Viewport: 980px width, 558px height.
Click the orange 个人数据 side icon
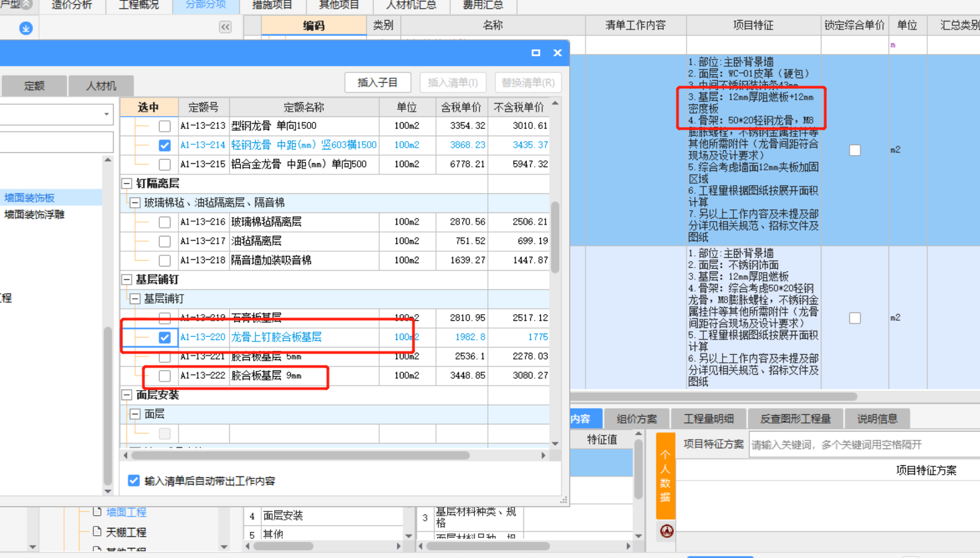(x=665, y=476)
